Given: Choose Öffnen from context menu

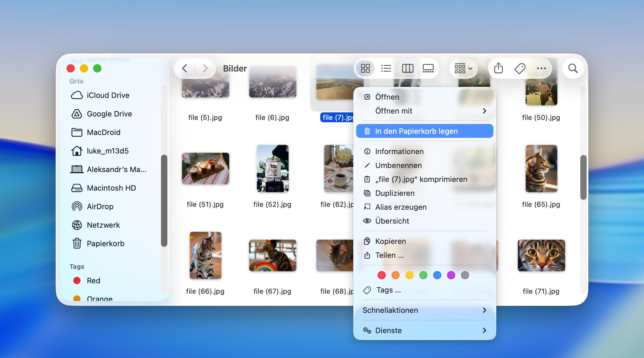Looking at the screenshot, I should 425,97.
